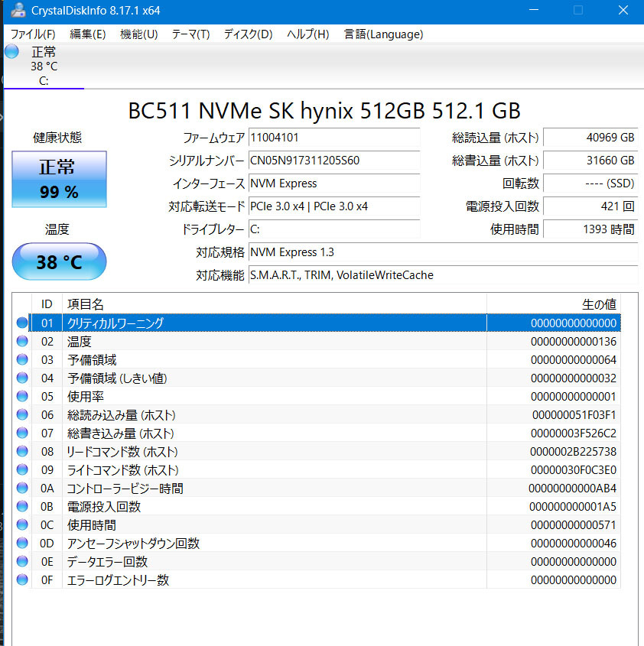The width and height of the screenshot is (644, 646).
Task: Click the serial number field
Action: 334,161
